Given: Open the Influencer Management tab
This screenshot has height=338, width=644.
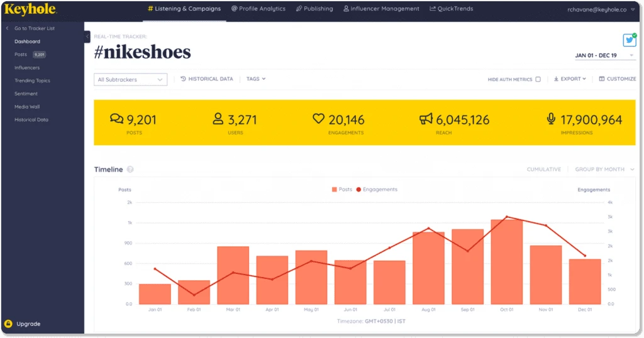Looking at the screenshot, I should point(381,9).
